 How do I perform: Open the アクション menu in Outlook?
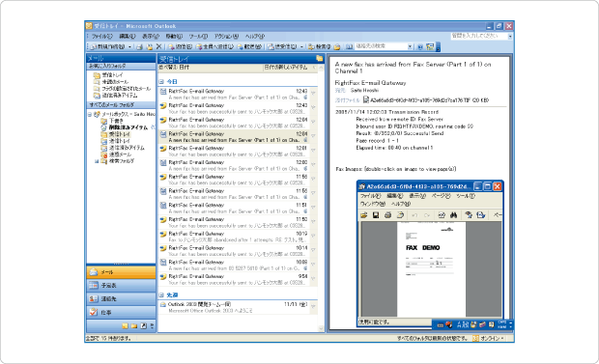pyautogui.click(x=226, y=37)
